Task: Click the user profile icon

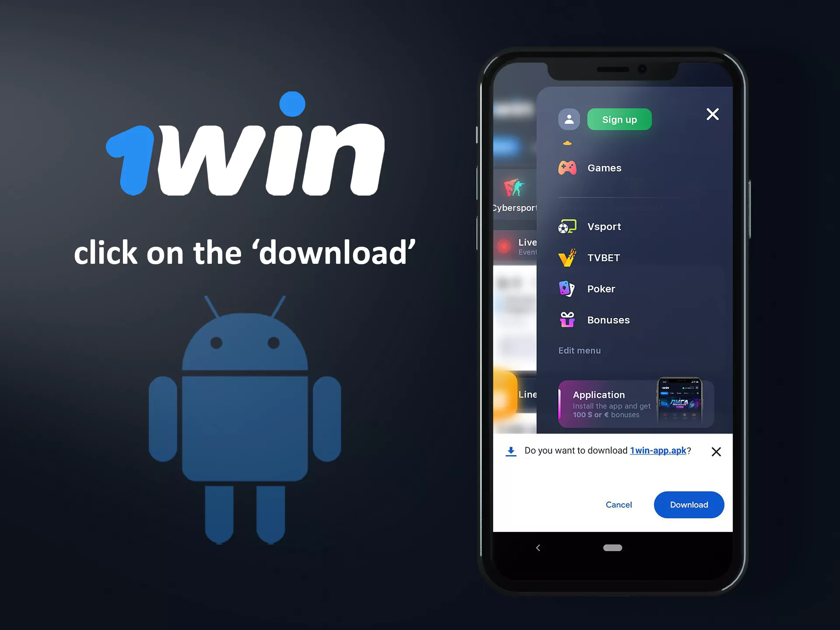Action: pyautogui.click(x=568, y=119)
